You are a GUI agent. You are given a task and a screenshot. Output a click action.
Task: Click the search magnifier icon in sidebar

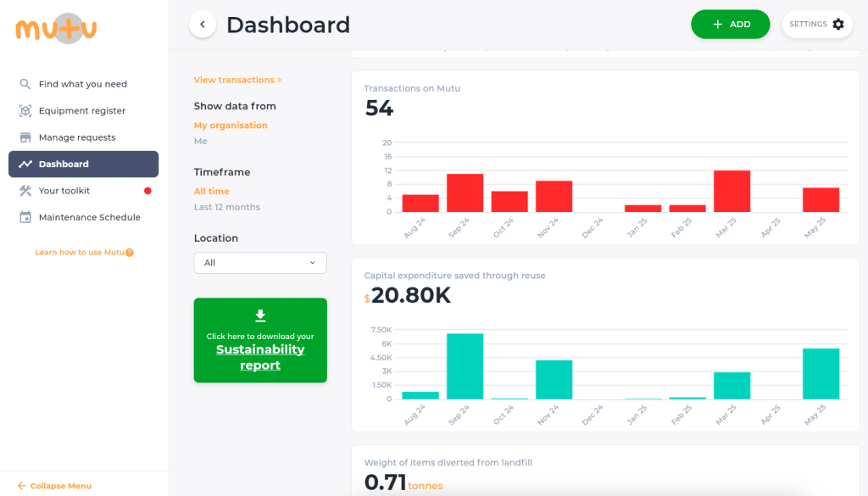(x=25, y=84)
